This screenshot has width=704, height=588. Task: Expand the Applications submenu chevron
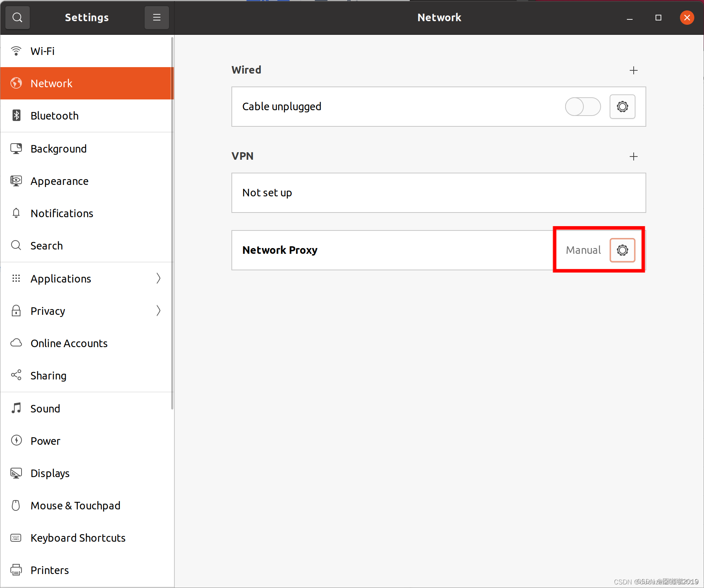pos(158,278)
